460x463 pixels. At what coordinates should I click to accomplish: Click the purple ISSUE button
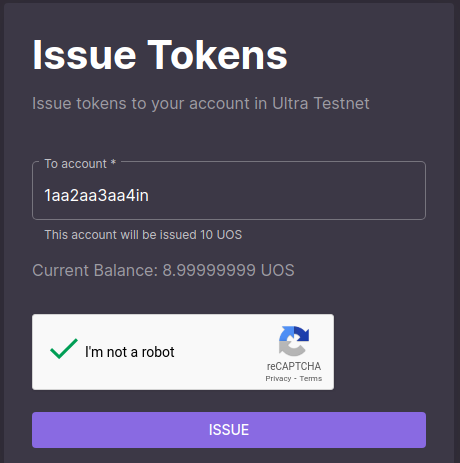click(x=229, y=430)
